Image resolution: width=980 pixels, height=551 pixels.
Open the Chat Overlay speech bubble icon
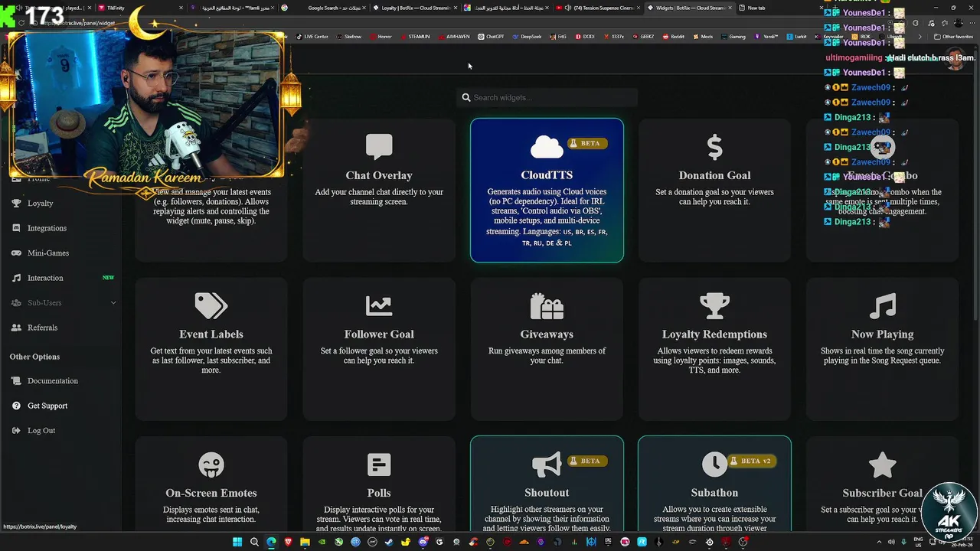379,146
